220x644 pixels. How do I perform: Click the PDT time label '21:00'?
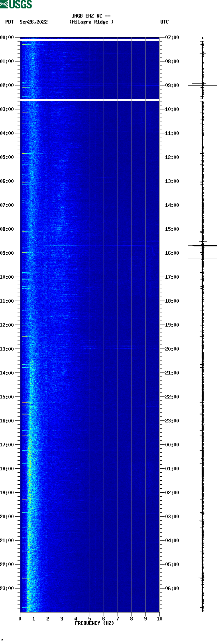[7, 541]
